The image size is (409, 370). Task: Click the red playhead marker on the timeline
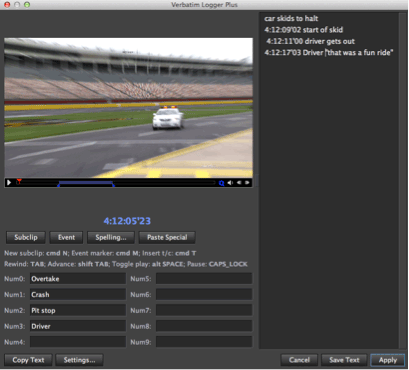coord(19,181)
